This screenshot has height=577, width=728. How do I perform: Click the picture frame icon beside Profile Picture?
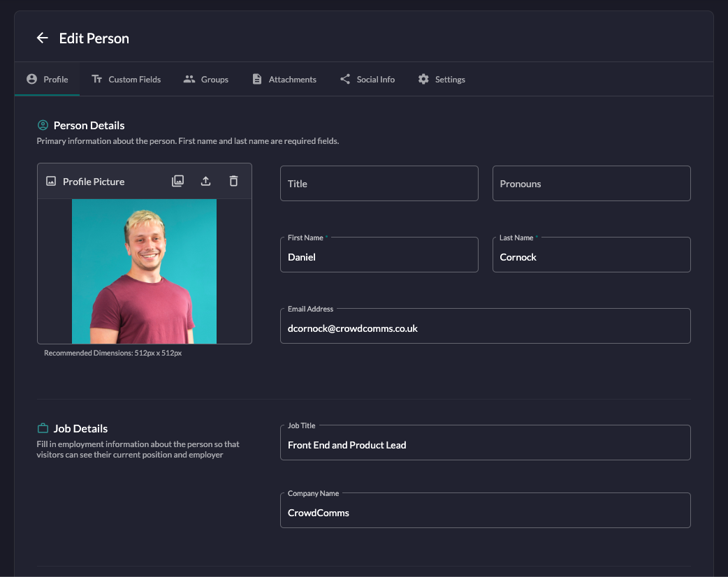(51, 182)
